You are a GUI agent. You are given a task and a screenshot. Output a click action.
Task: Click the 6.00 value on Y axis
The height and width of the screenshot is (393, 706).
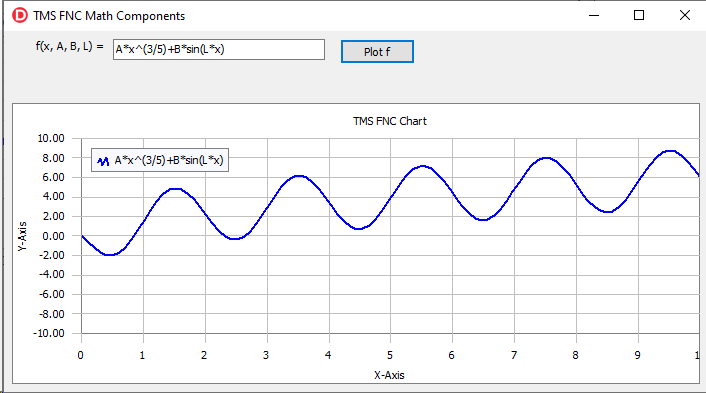tap(53, 177)
